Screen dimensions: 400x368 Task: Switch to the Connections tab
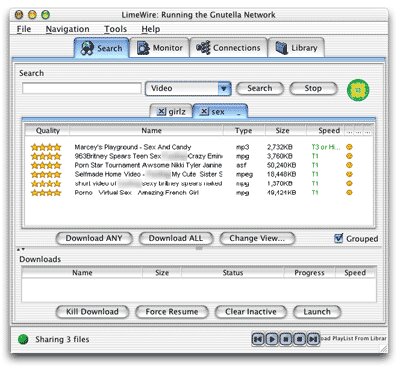229,48
